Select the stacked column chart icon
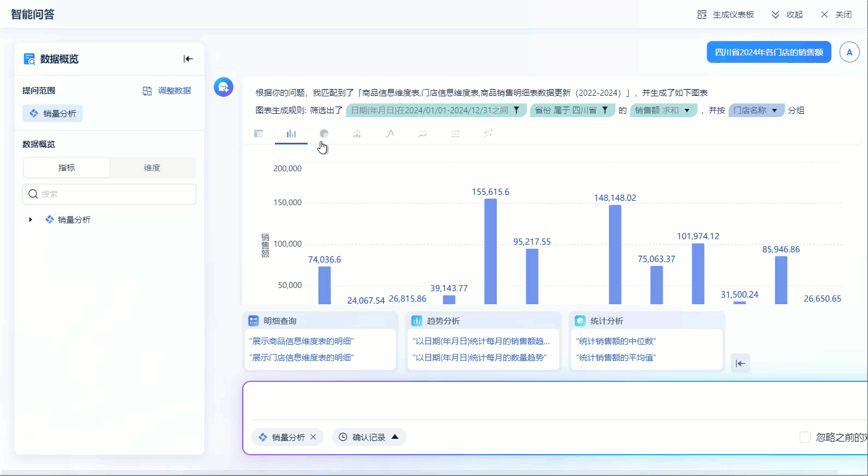The height and width of the screenshot is (476, 868). 357,133
